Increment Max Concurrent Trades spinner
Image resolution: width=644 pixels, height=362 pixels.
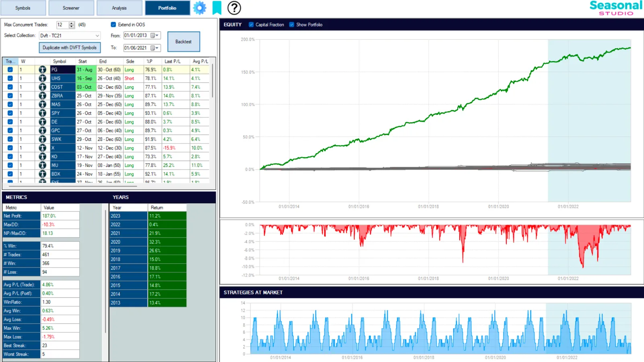tap(72, 23)
